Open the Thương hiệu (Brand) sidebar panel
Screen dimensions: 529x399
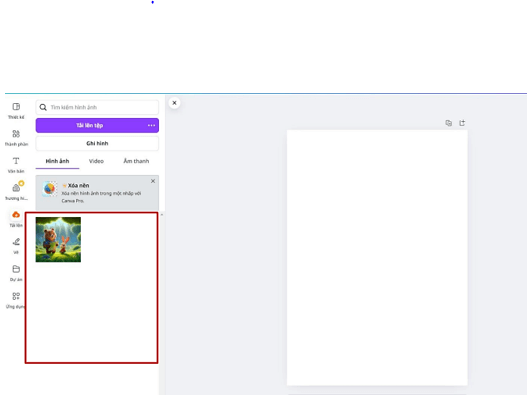pyautogui.click(x=16, y=191)
